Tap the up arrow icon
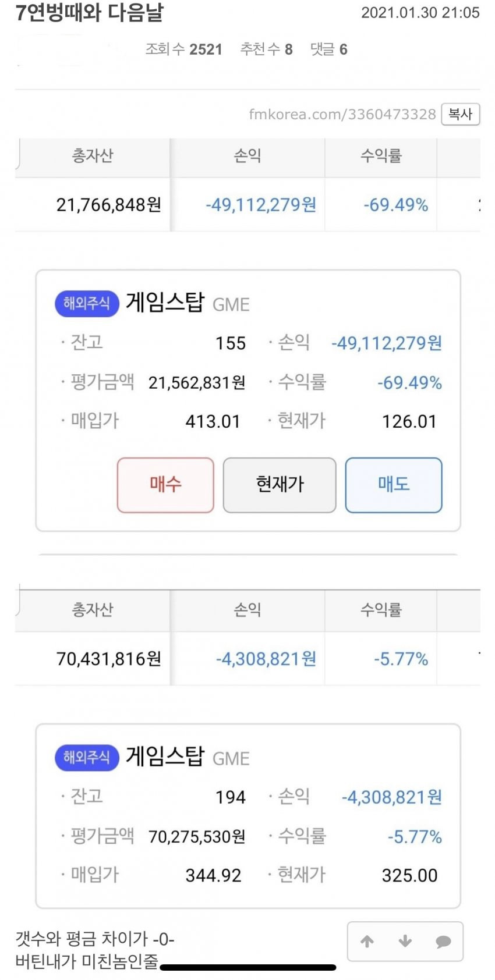The image size is (495, 980). (x=367, y=941)
